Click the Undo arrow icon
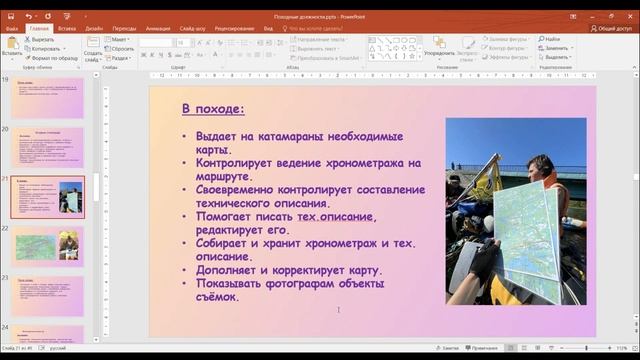The height and width of the screenshot is (360, 640). 28,16
